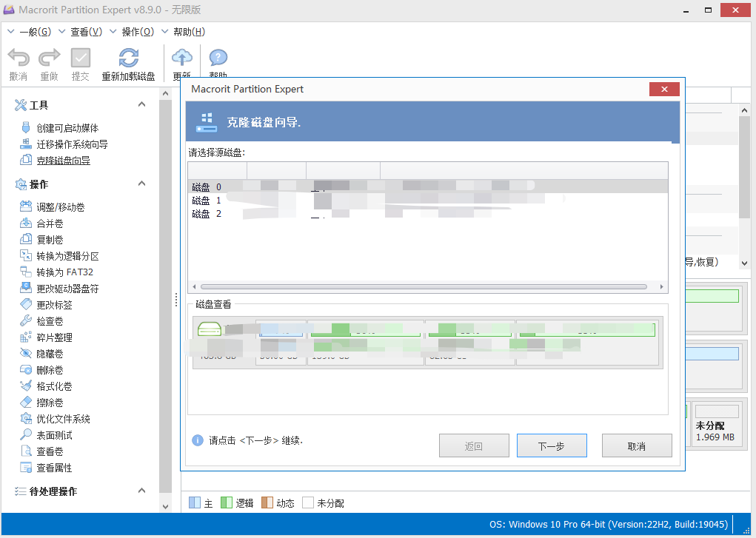Collapse the 工具 section
The height and width of the screenshot is (538, 756).
[141, 104]
